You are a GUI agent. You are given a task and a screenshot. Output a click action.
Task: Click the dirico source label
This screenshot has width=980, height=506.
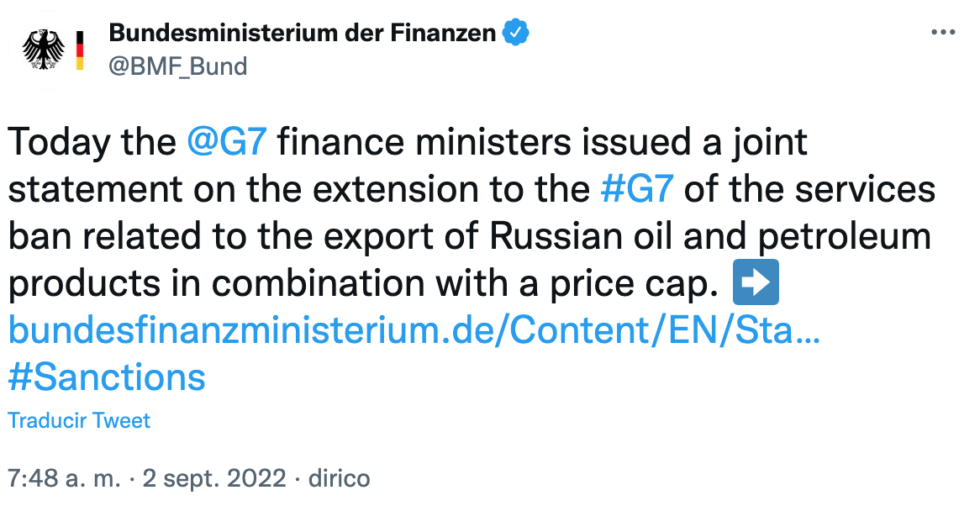pos(340,478)
